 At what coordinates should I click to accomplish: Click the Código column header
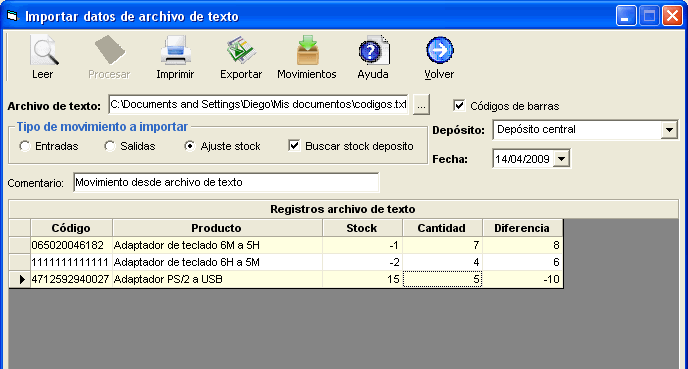coord(71,228)
